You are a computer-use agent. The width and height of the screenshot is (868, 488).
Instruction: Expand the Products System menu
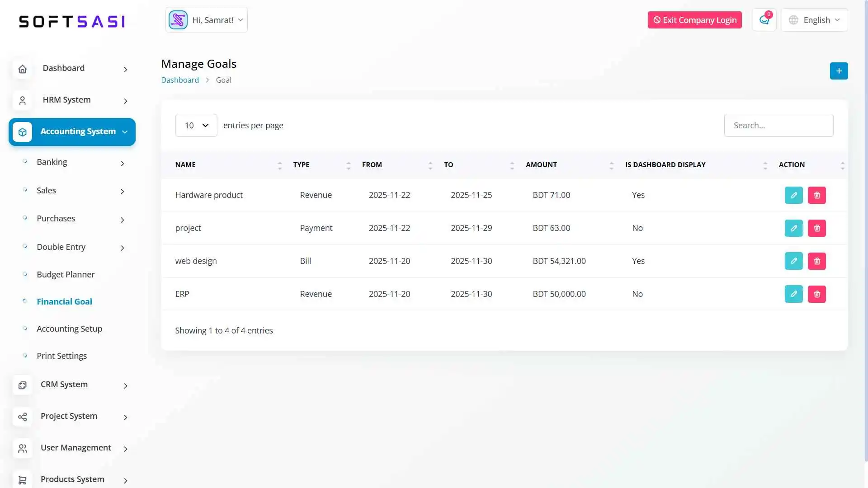(x=72, y=479)
